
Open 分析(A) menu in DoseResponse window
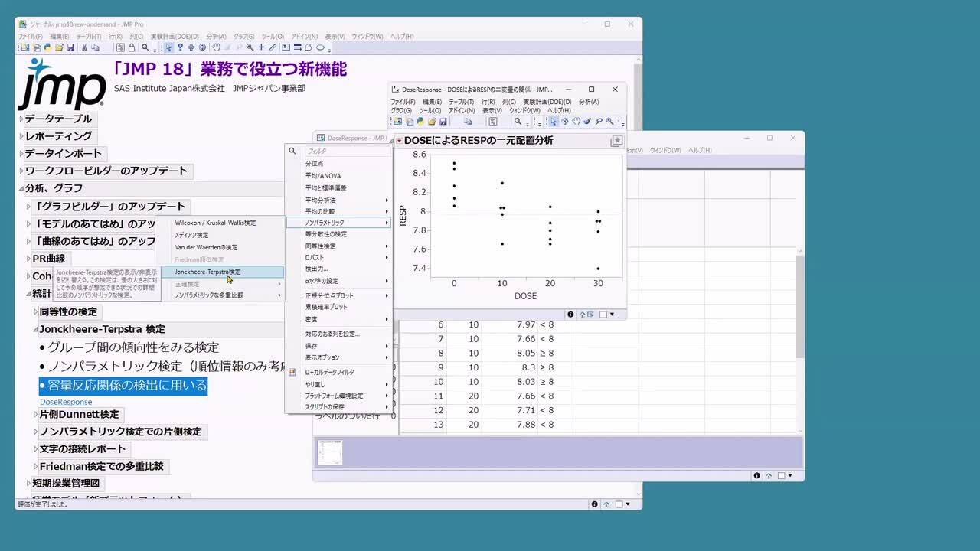[588, 102]
